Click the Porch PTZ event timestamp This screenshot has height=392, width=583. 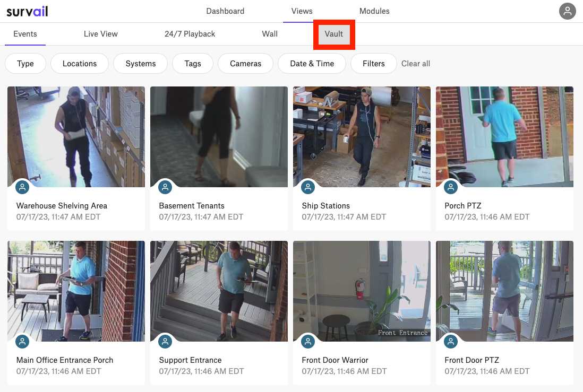click(x=487, y=217)
